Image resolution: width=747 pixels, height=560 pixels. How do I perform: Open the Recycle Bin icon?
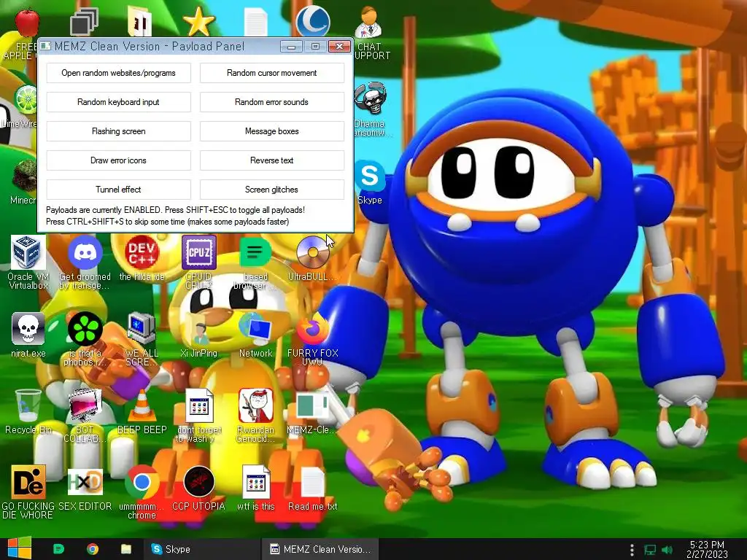(x=28, y=405)
